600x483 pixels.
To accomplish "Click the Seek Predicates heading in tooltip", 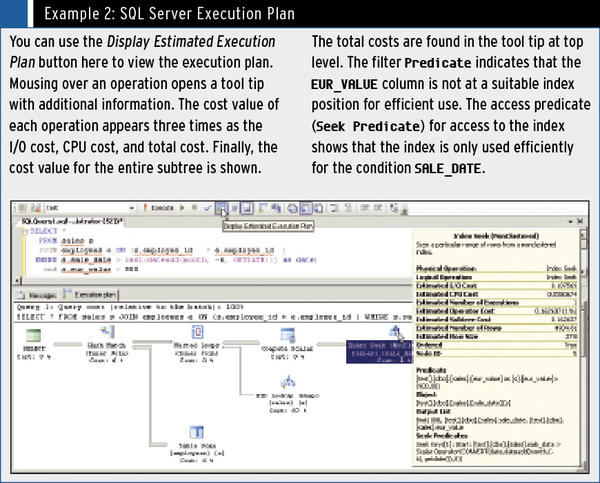I will point(442,436).
